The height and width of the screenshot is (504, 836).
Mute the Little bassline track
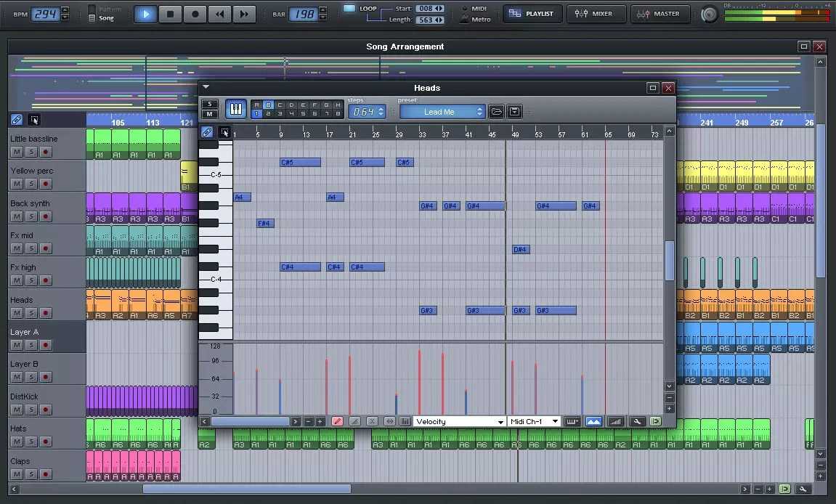coord(17,152)
